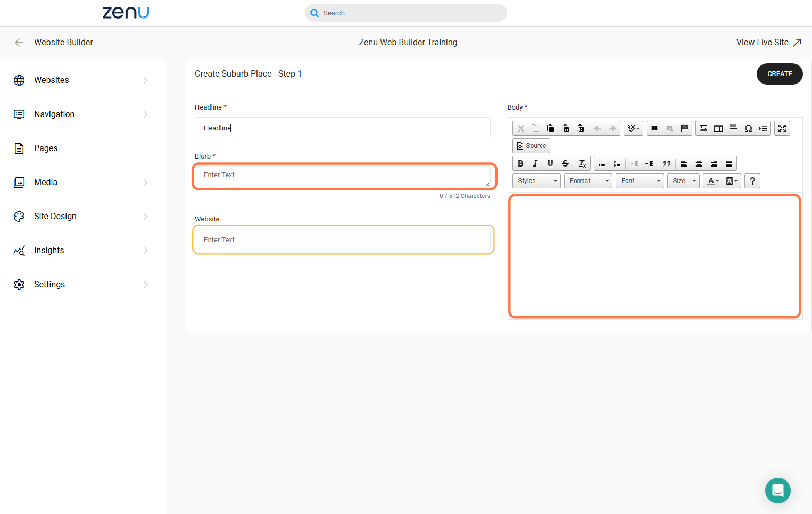Click the paste clipboard icon

coord(551,128)
